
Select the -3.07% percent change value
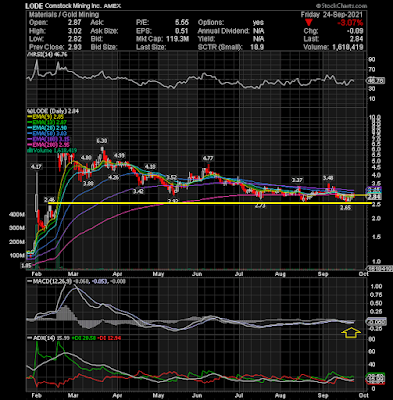(350, 23)
